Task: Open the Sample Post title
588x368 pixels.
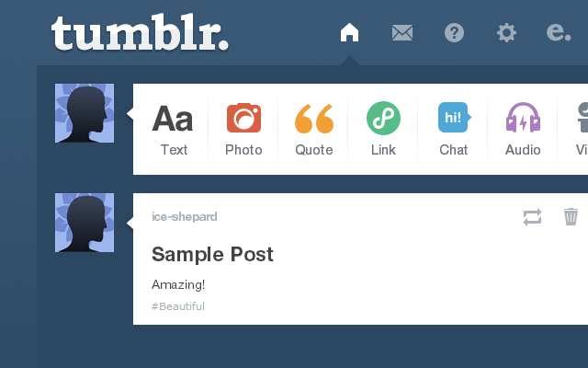Action: tap(212, 254)
